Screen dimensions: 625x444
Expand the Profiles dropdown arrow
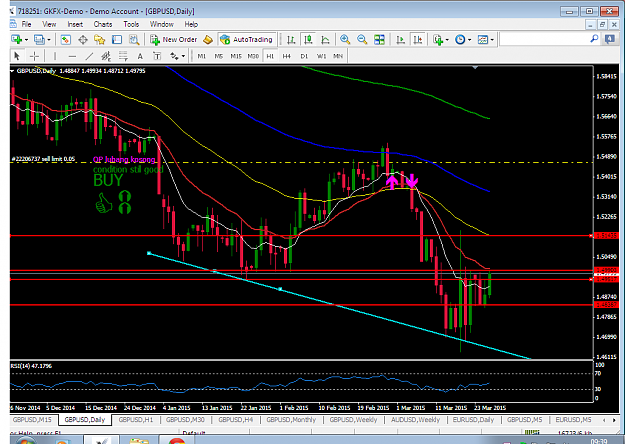[49, 40]
